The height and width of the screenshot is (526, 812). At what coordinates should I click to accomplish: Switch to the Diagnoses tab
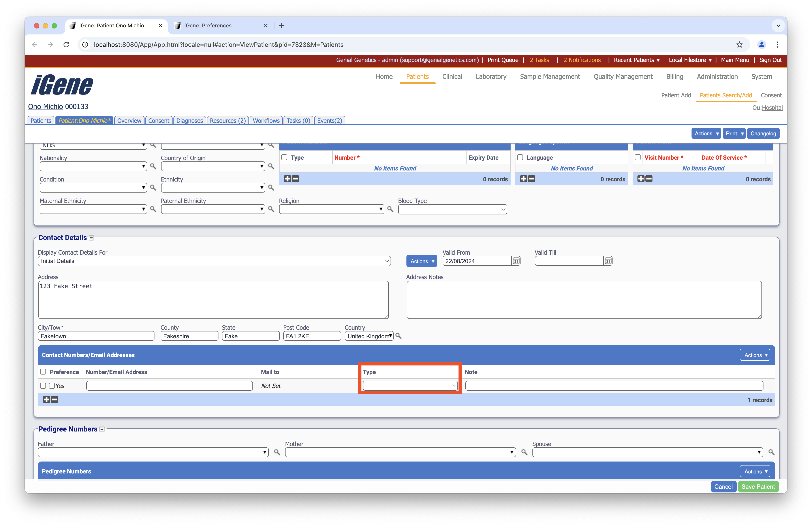click(189, 121)
